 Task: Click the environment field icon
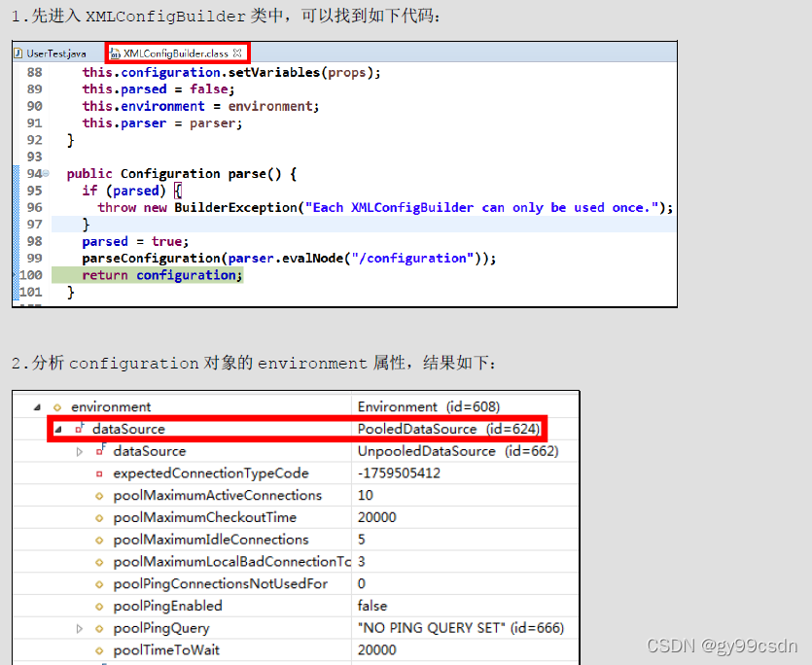coord(57,407)
